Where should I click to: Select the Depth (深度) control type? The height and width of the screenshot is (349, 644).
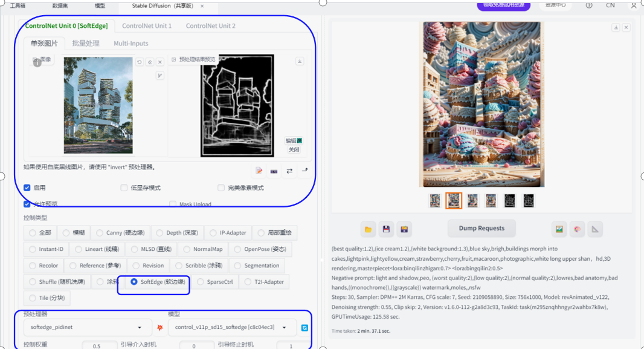pos(177,233)
